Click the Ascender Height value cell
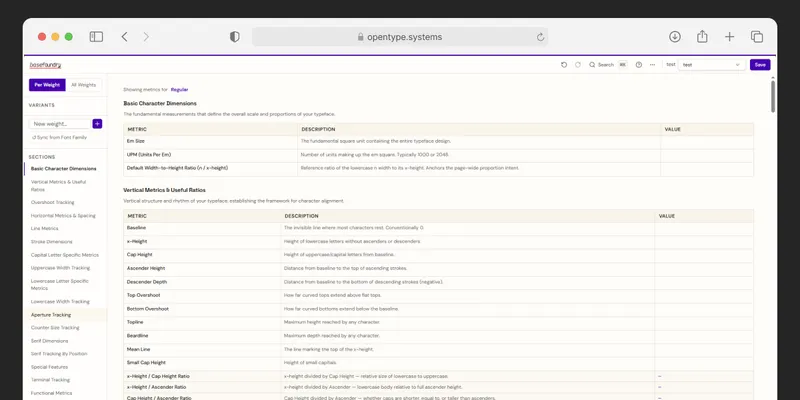Image resolution: width=800 pixels, height=400 pixels. tap(704, 269)
